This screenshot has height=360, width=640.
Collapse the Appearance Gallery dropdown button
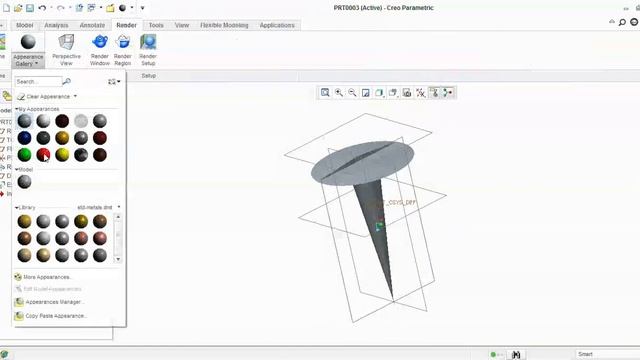[28, 60]
